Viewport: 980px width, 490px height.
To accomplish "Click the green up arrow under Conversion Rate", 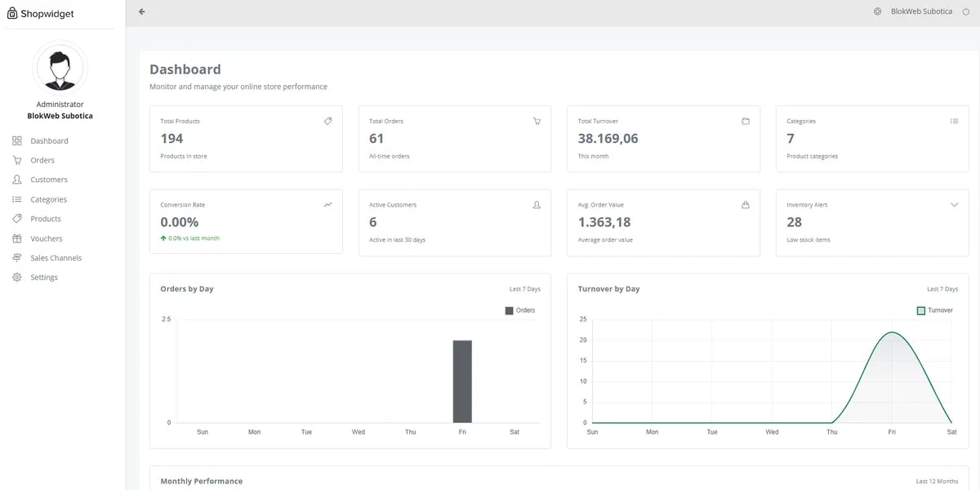I will (163, 238).
